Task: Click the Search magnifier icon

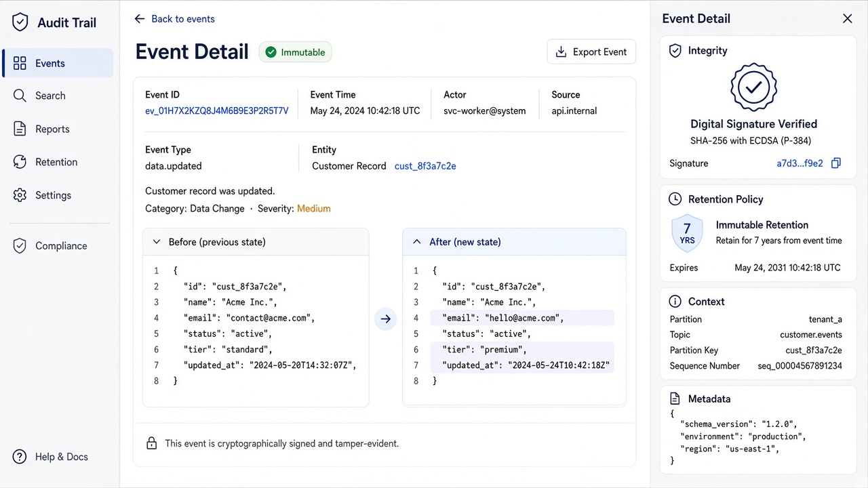Action: click(x=20, y=96)
